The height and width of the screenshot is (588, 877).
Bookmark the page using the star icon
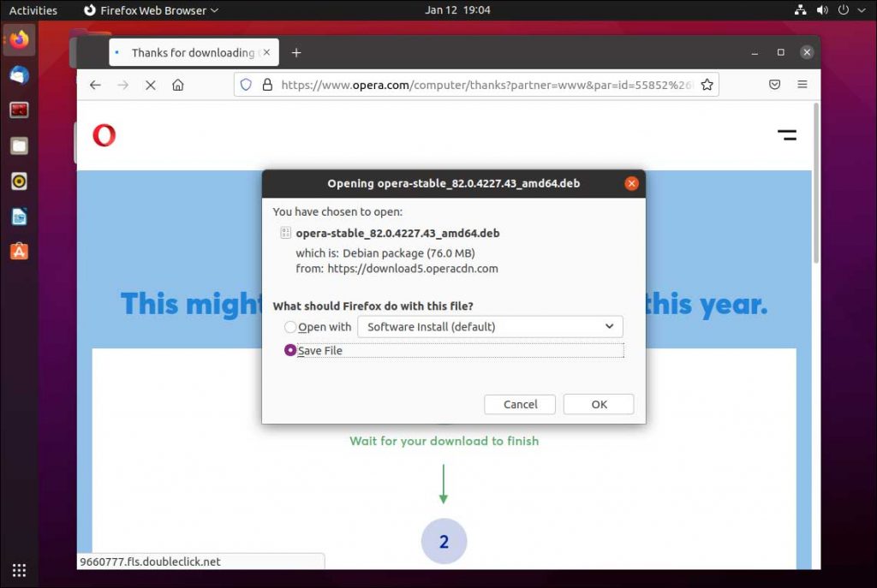(x=707, y=85)
